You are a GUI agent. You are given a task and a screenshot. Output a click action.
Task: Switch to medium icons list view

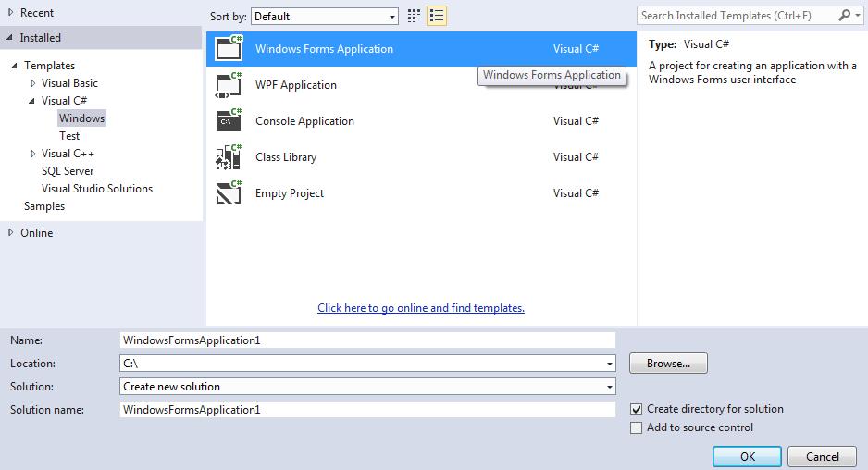437,16
